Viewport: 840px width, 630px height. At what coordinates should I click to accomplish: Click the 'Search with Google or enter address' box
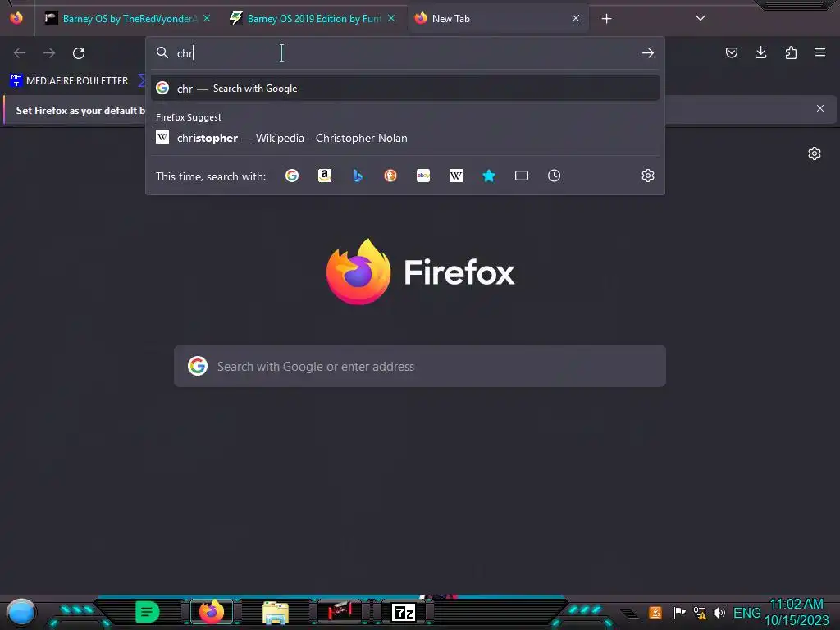pos(420,367)
